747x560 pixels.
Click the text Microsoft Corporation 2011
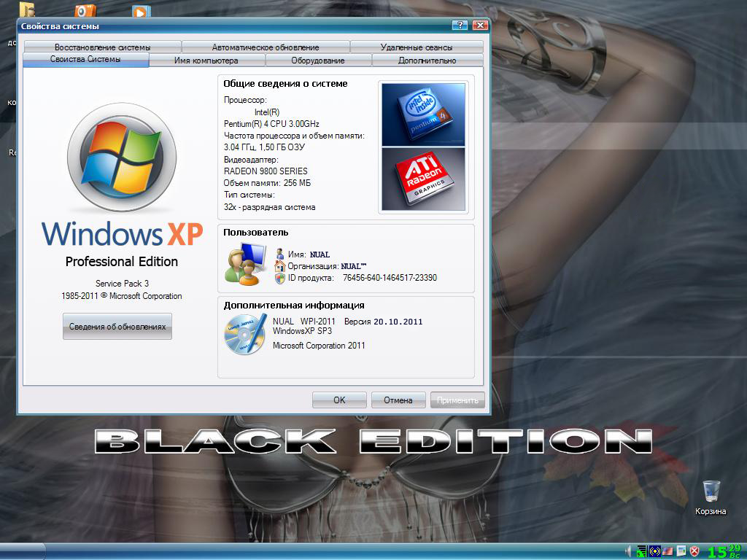coord(319,346)
